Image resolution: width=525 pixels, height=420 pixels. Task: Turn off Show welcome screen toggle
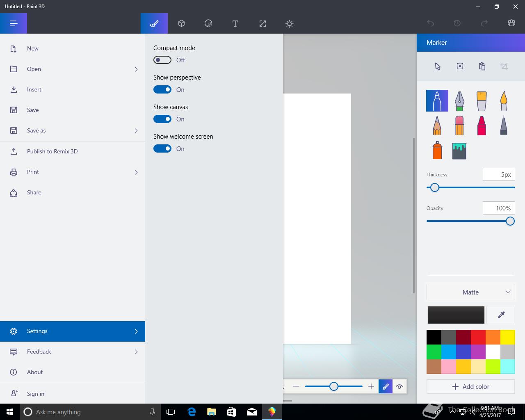tap(162, 148)
